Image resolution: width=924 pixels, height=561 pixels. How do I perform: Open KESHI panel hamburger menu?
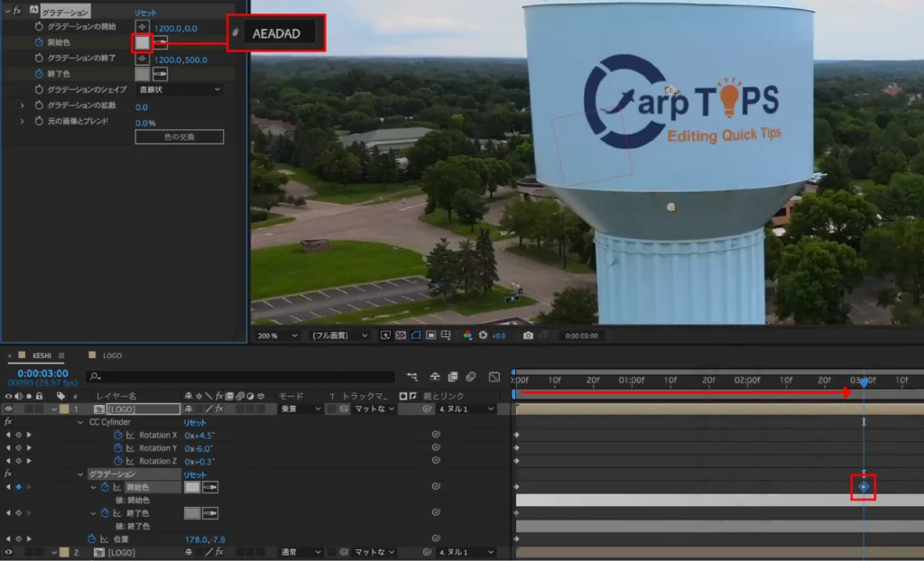click(x=61, y=355)
